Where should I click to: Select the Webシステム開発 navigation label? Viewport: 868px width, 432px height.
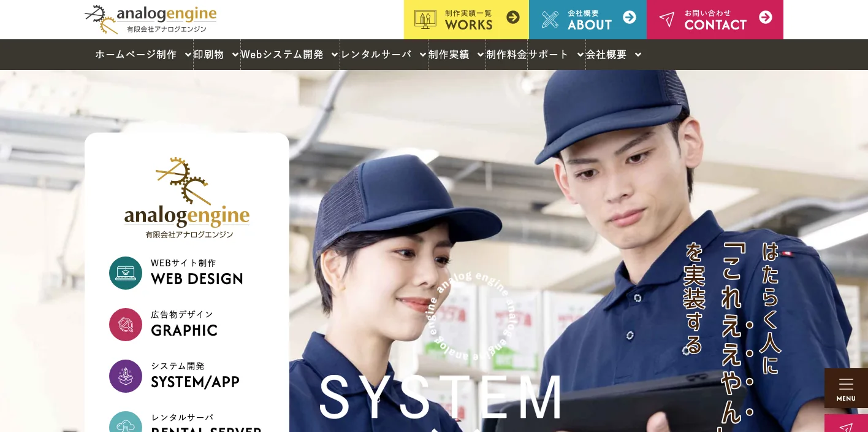click(x=282, y=55)
